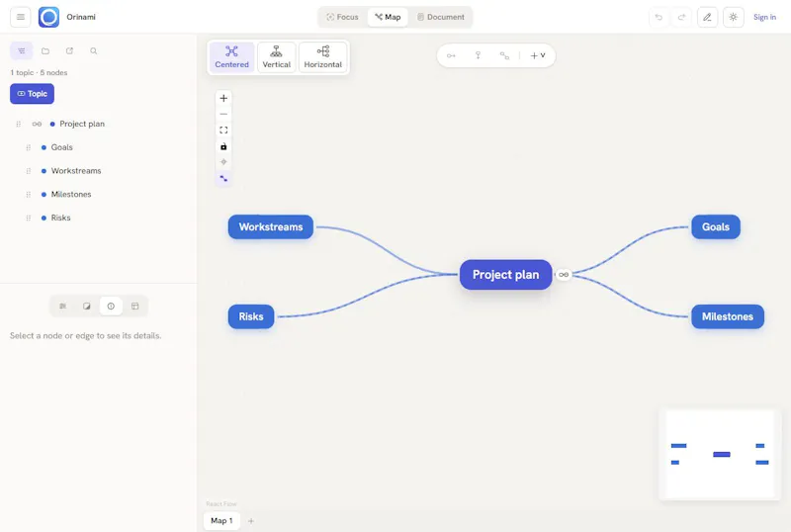
Task: Open the info details tab
Action: [x=111, y=306]
